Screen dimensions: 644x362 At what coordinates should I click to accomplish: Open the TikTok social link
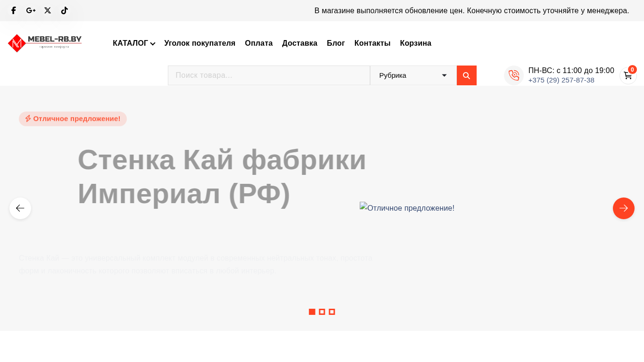[65, 10]
